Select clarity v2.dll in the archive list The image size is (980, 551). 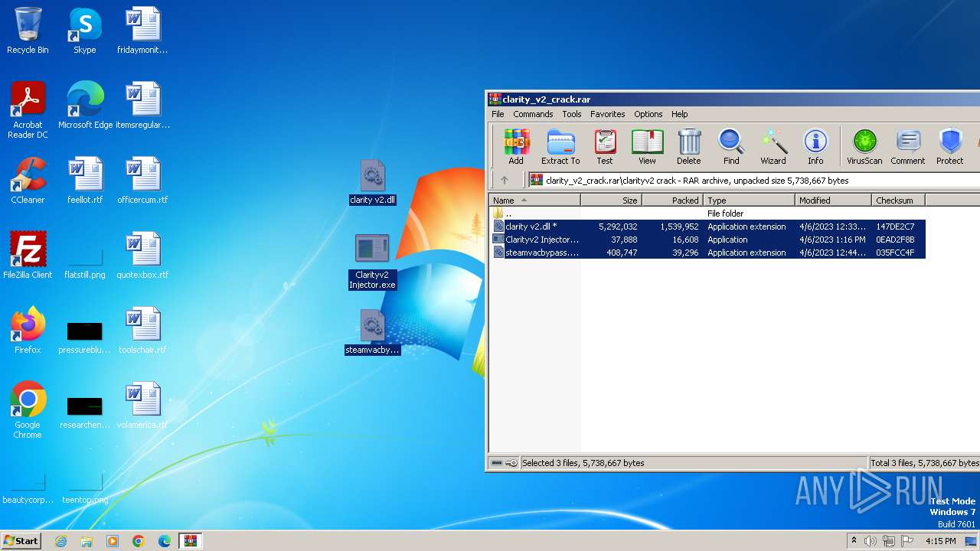click(x=707, y=227)
